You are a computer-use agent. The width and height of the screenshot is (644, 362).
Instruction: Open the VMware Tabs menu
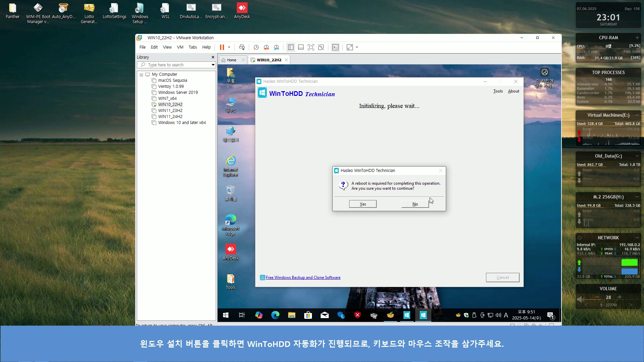point(193,47)
